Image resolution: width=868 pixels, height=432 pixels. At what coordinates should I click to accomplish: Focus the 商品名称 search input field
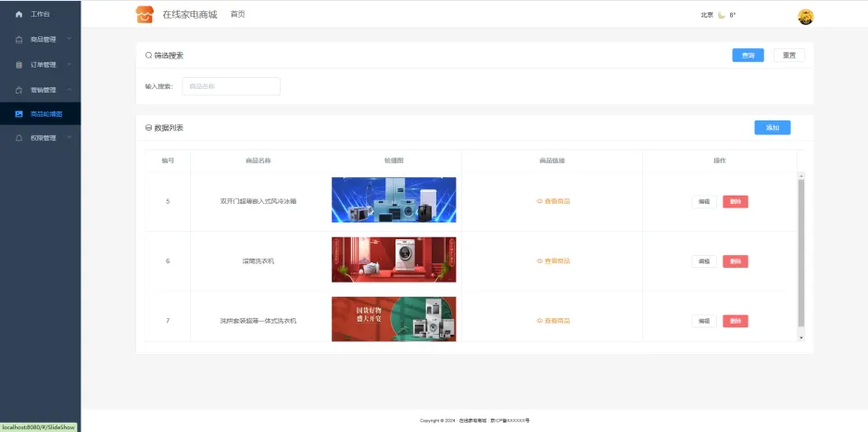[231, 86]
